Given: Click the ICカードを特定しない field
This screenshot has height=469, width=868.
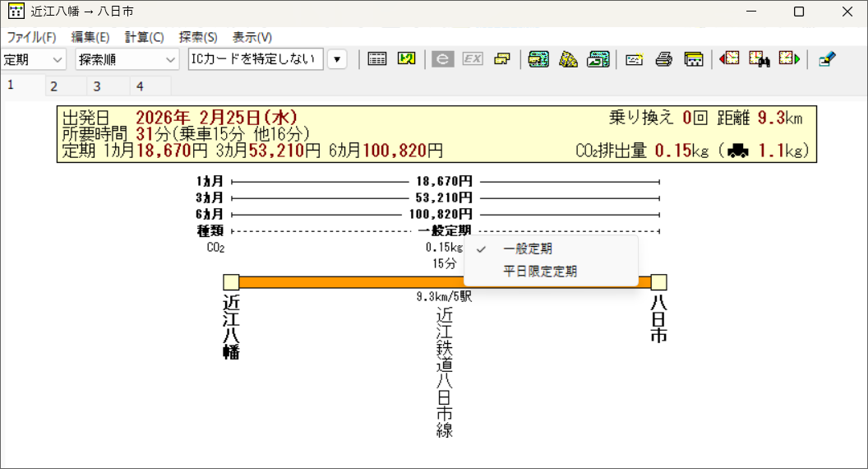Looking at the screenshot, I should 255,59.
